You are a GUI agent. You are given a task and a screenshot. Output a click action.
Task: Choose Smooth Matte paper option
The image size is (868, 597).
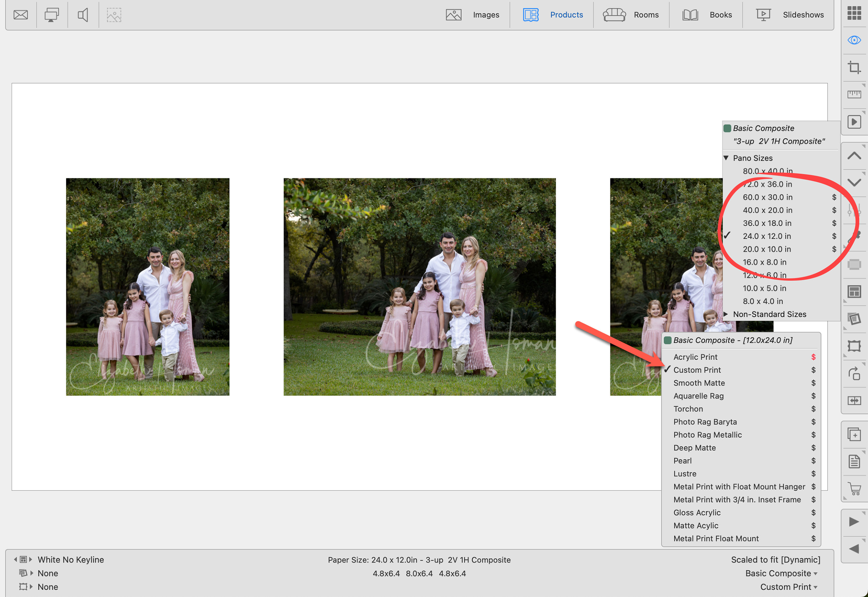pyautogui.click(x=699, y=383)
